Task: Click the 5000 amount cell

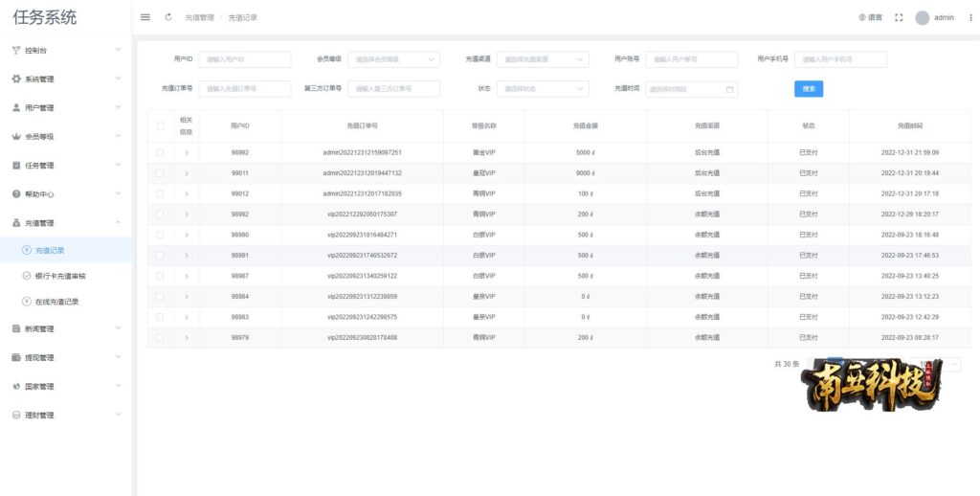Action: [585, 152]
